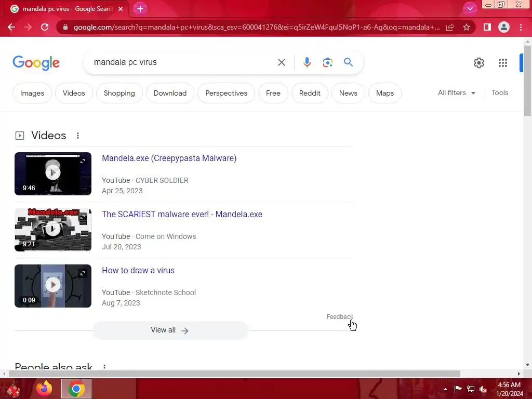Select the Perspectives filter chip
The height and width of the screenshot is (399, 532).
pyautogui.click(x=227, y=93)
